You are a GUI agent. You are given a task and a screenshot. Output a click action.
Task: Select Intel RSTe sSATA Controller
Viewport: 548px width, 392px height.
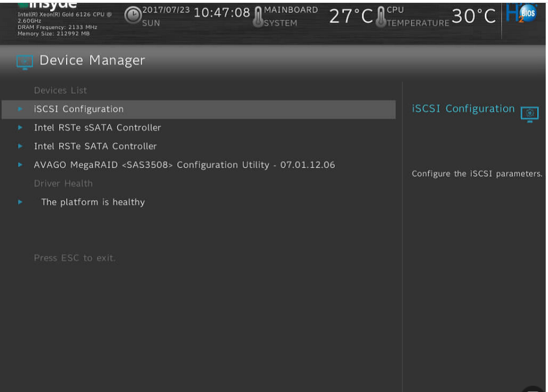click(97, 128)
